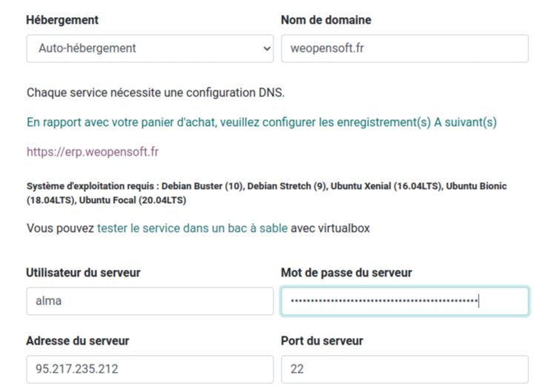Click the chevron arrow of Hébergement select

click(x=267, y=48)
